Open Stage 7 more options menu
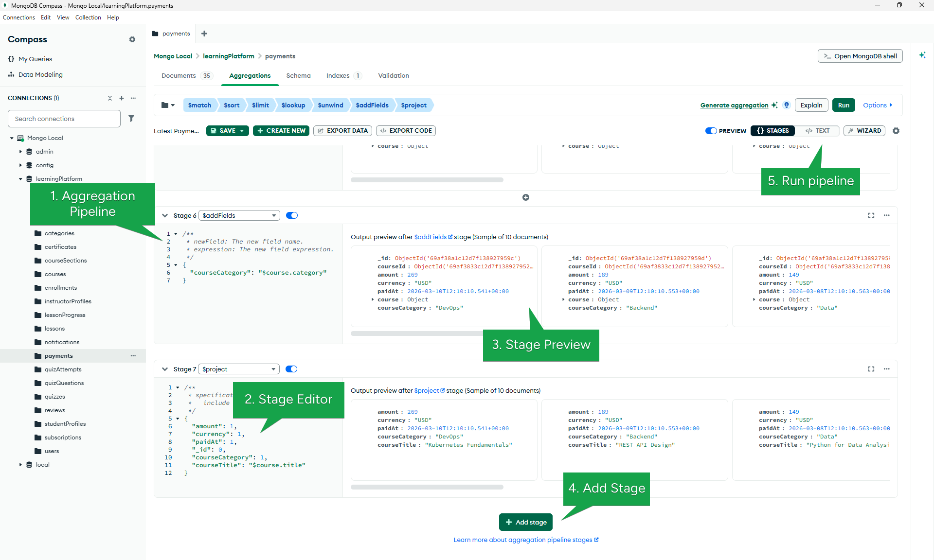This screenshot has width=934, height=560. pos(887,369)
